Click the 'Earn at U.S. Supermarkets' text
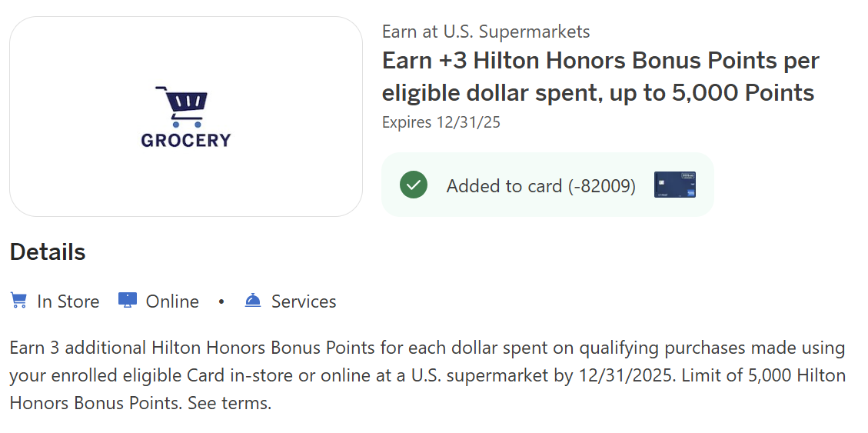 (486, 32)
